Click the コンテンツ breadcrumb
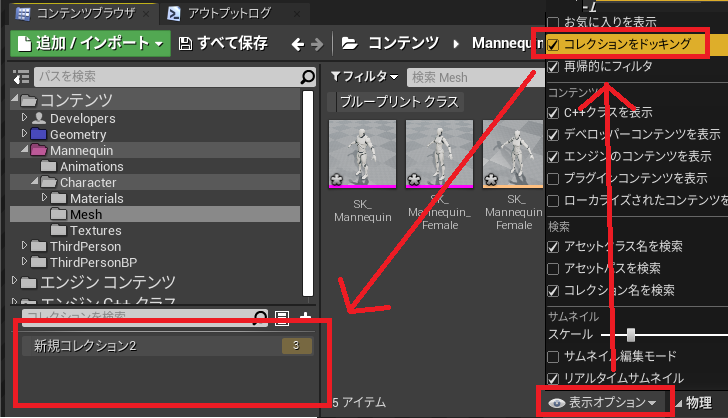 (403, 44)
